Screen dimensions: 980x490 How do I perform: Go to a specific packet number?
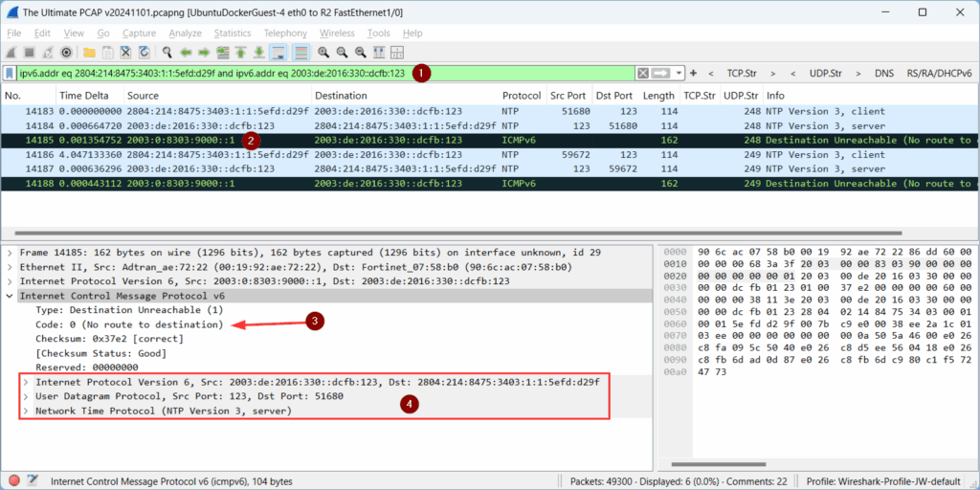coord(222,52)
